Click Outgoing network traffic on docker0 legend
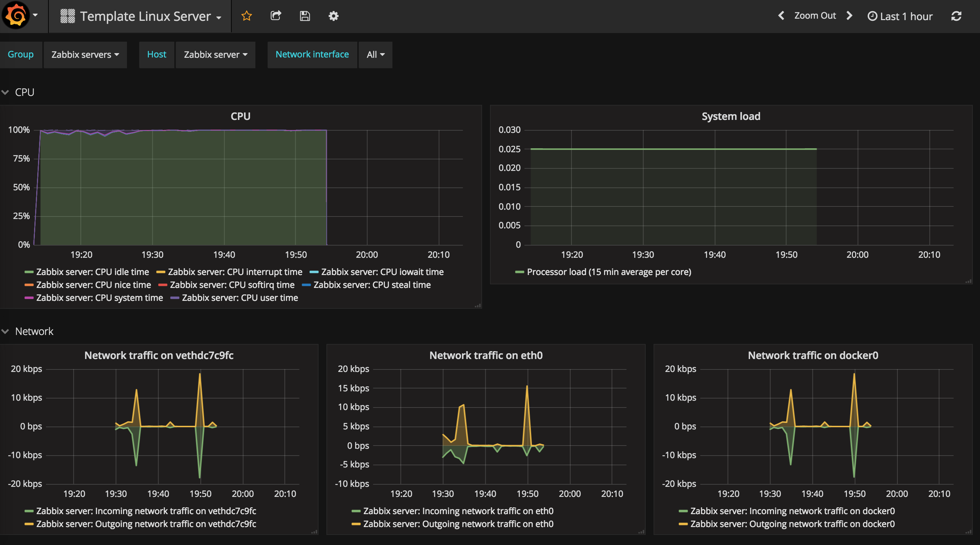Screen dimensions: 980x545 [792, 524]
